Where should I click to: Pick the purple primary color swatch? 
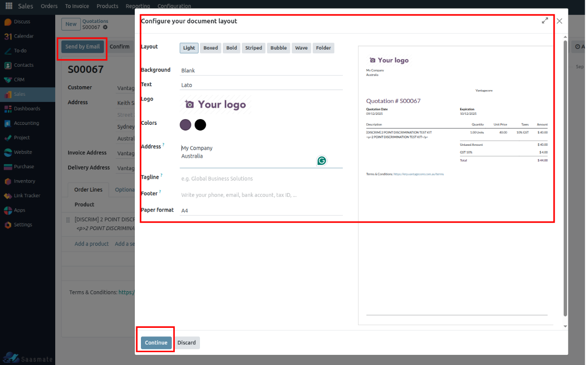pos(185,125)
